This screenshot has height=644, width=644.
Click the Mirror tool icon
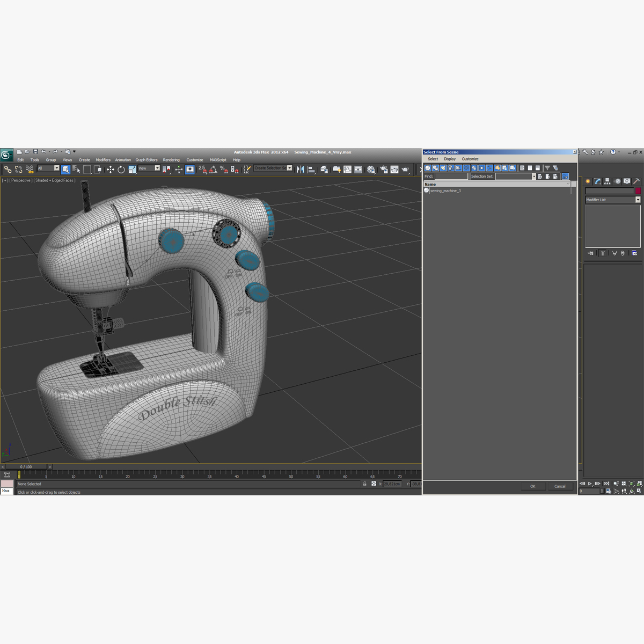click(x=300, y=170)
